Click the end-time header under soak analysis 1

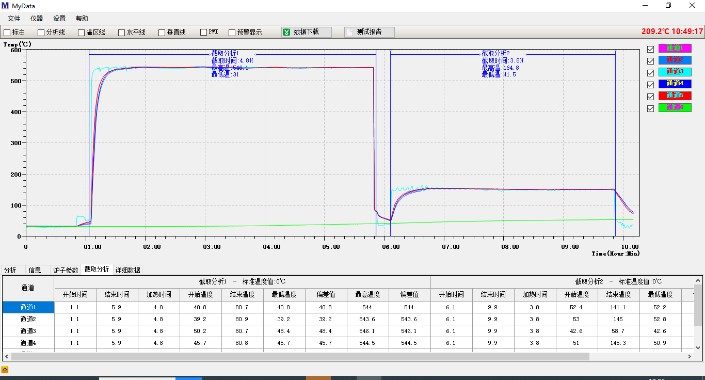tap(117, 295)
